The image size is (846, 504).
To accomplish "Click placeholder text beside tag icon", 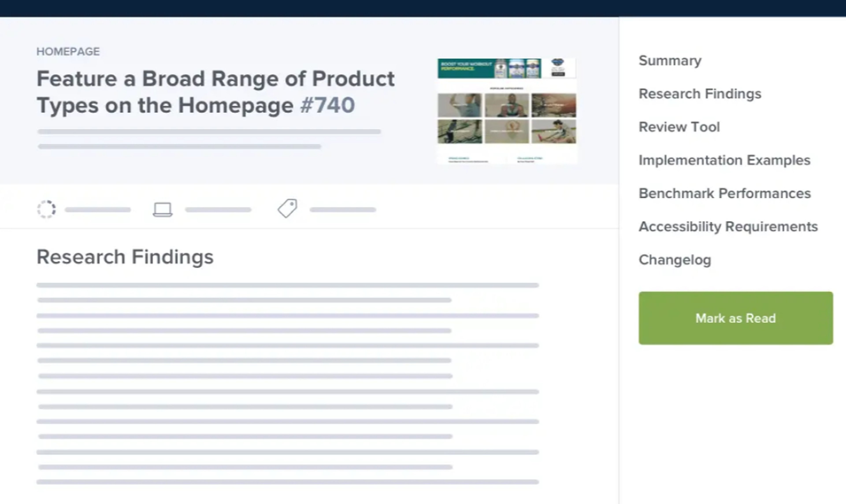I will pos(343,210).
